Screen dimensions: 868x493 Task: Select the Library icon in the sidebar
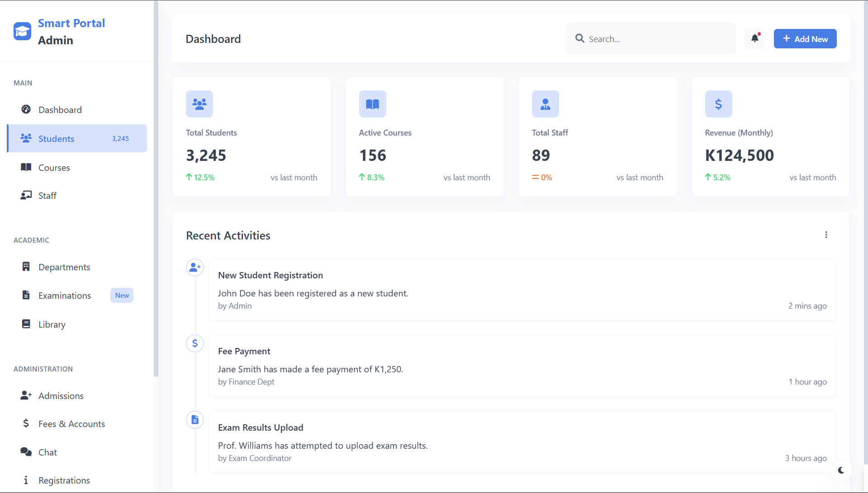(x=26, y=324)
